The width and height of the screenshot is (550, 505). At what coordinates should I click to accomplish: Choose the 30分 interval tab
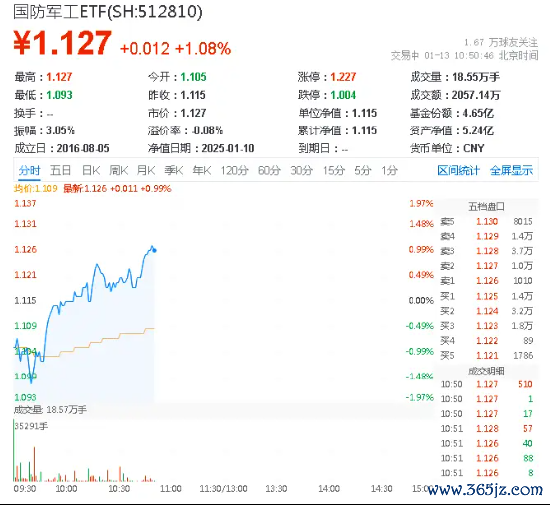point(301,170)
